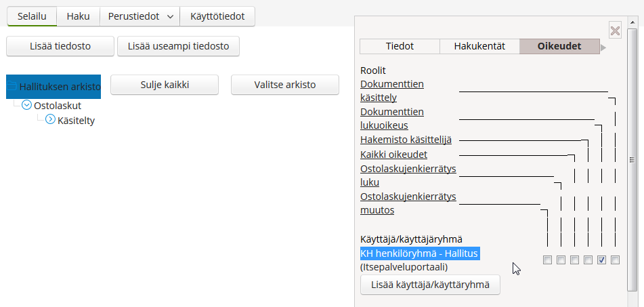This screenshot has height=307, width=644.
Task: Click the Hallituksen arkisto folder icon
Action: (x=12, y=85)
